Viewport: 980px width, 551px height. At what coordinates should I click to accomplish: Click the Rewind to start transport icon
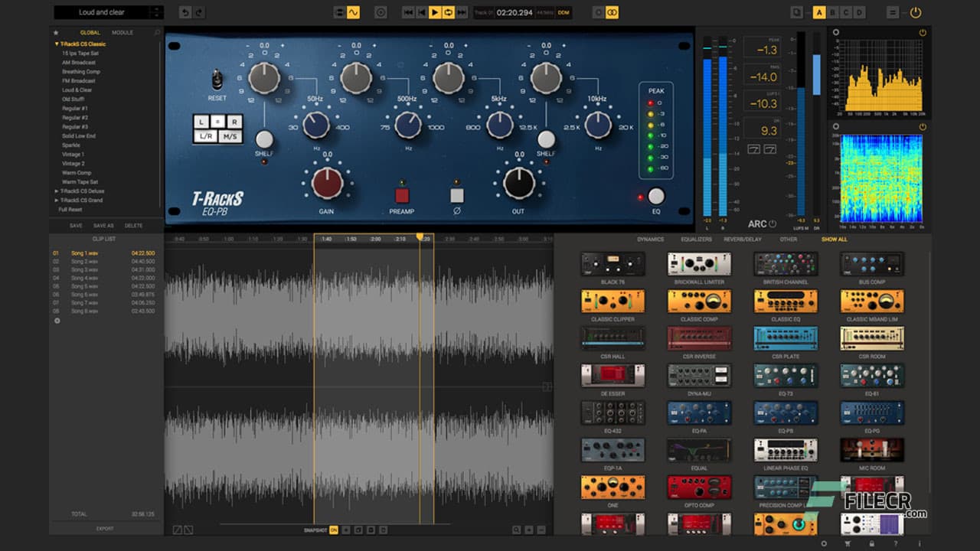pos(409,12)
